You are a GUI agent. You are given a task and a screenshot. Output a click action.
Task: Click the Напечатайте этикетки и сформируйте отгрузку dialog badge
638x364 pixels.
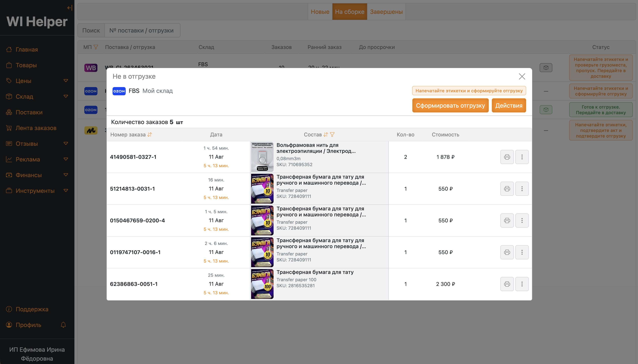click(469, 91)
